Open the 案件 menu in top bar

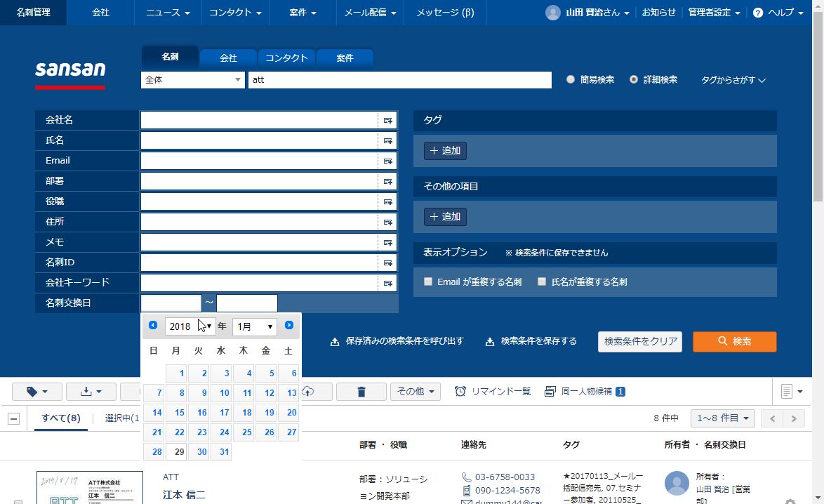[x=303, y=13]
